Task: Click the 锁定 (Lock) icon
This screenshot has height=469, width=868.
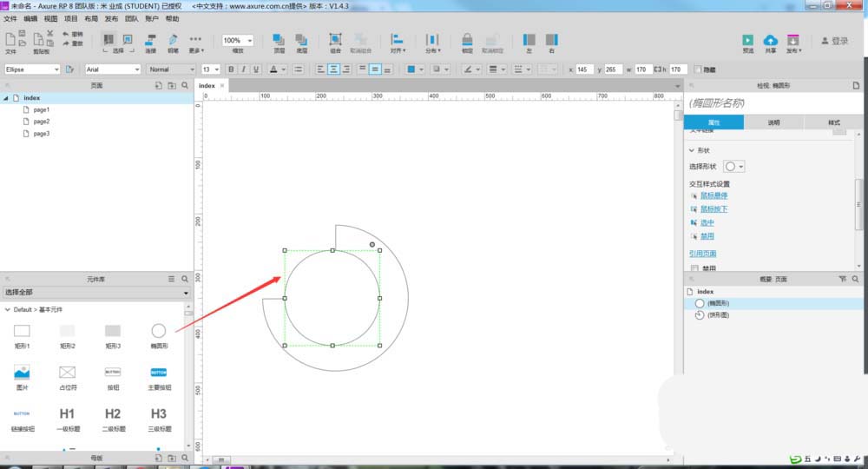Action: (x=467, y=40)
